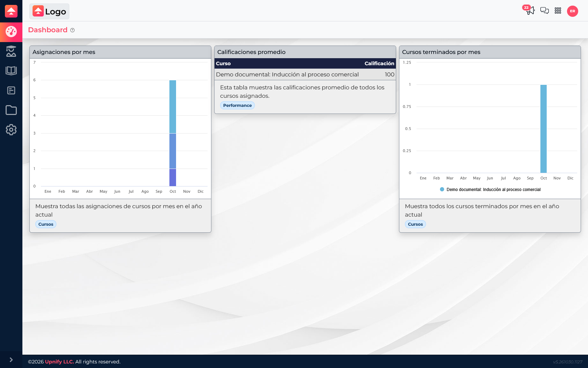Click the Performance tag under Calificaciones promedio
The image size is (588, 368).
coord(237,105)
